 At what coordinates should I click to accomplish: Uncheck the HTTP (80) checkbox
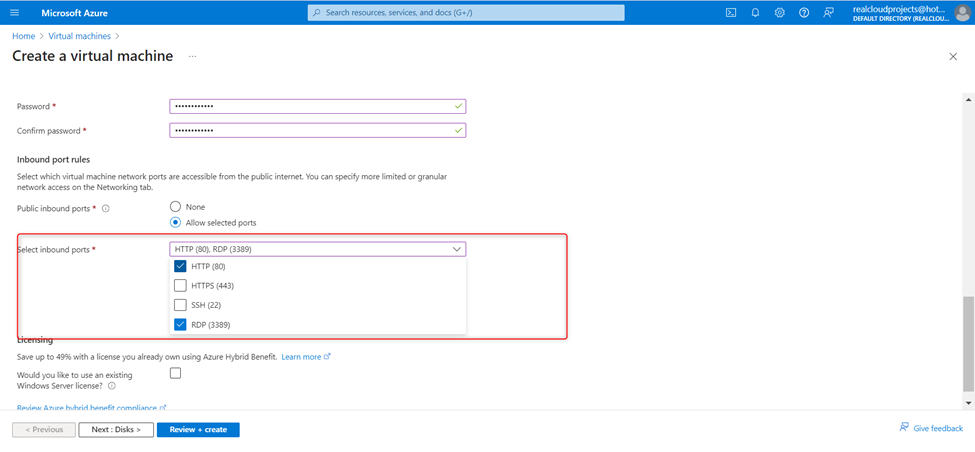tap(180, 266)
